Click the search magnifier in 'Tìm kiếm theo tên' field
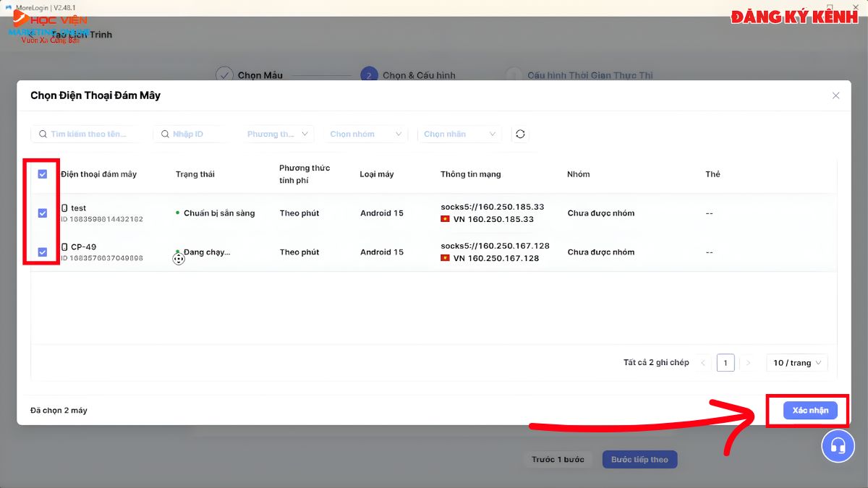Viewport: 868px width, 488px height. pos(43,134)
